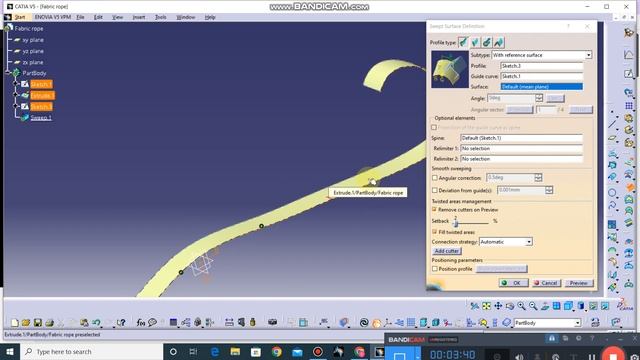Click the Windows Start button
Viewport: 640px width, 360px height.
[x=10, y=351]
